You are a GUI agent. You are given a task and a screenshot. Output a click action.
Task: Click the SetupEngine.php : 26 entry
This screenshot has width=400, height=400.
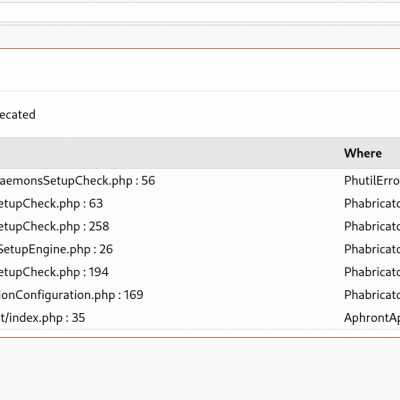(56, 249)
